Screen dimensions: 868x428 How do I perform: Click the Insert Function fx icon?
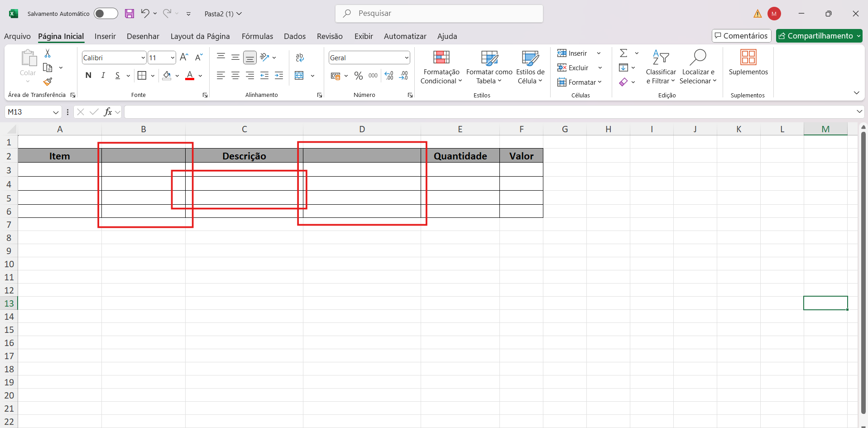(x=108, y=112)
